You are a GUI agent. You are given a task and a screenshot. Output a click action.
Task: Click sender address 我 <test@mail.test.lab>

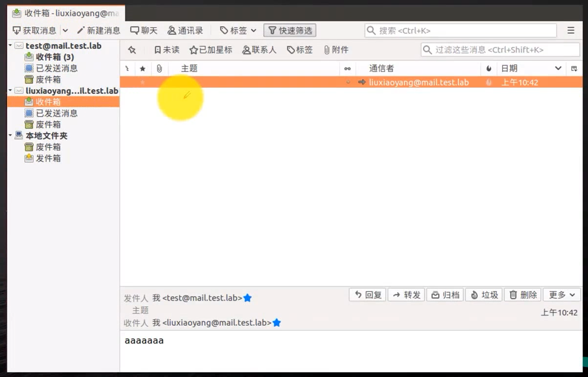pyautogui.click(x=197, y=298)
